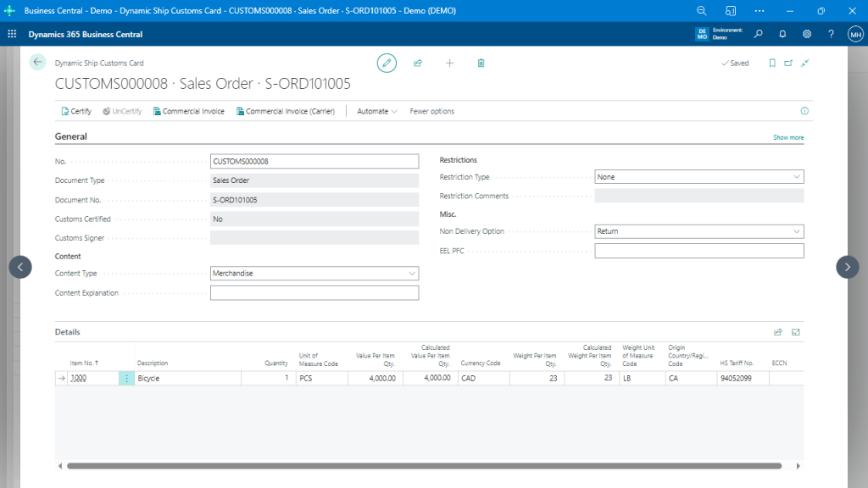
Task: Create a new record with the plus icon
Action: [449, 63]
